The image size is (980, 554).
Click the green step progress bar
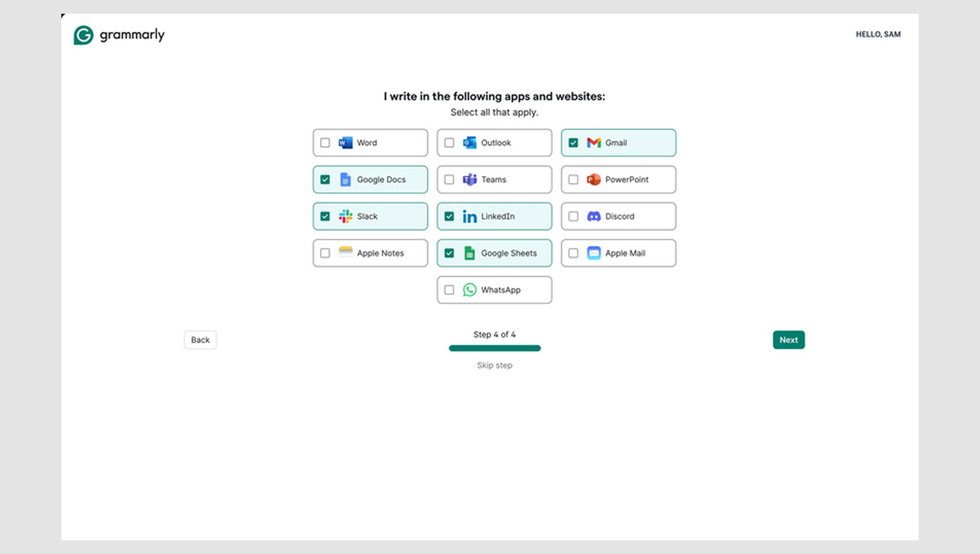tap(495, 348)
